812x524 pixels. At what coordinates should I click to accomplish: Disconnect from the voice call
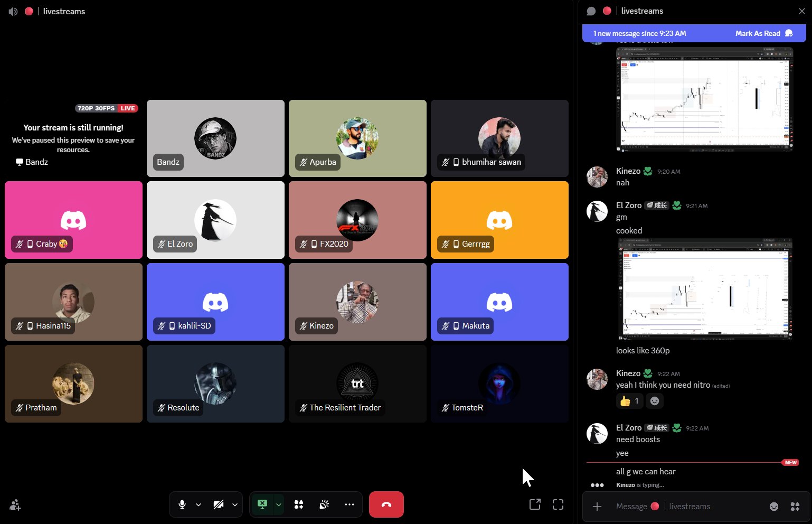386,504
